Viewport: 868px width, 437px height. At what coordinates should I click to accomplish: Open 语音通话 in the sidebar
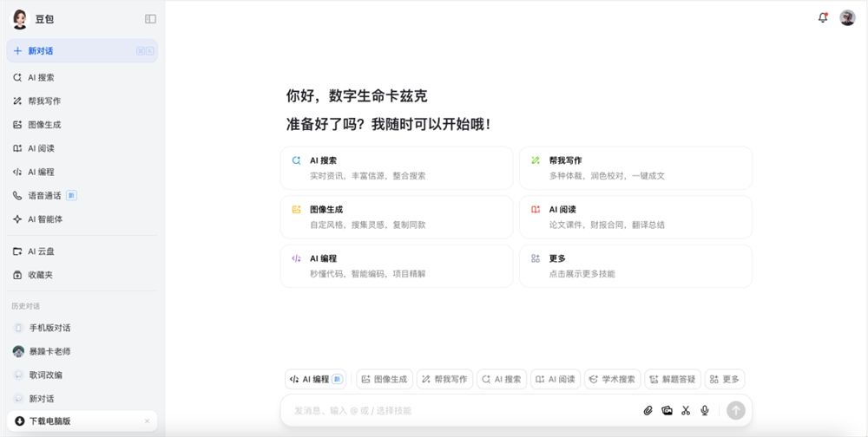pyautogui.click(x=82, y=195)
